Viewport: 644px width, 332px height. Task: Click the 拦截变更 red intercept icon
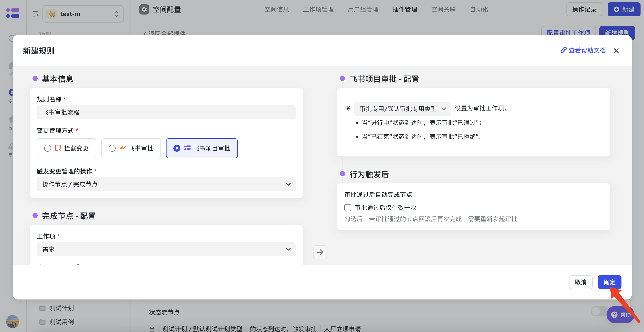tap(58, 148)
